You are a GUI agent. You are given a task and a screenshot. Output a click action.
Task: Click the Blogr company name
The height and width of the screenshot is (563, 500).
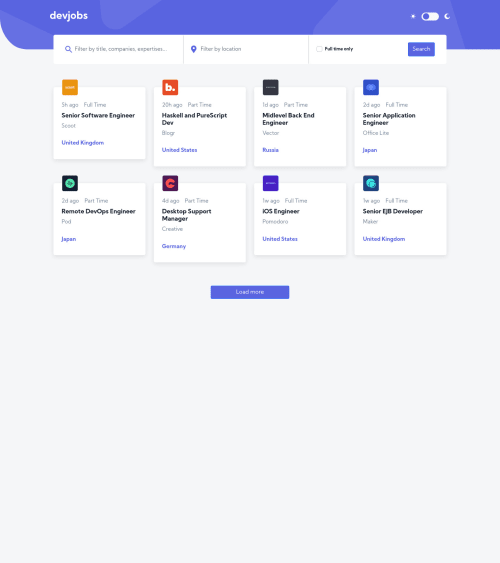[x=168, y=133]
